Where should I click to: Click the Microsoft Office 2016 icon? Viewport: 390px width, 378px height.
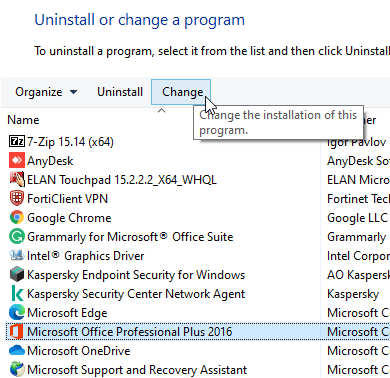pos(17,332)
